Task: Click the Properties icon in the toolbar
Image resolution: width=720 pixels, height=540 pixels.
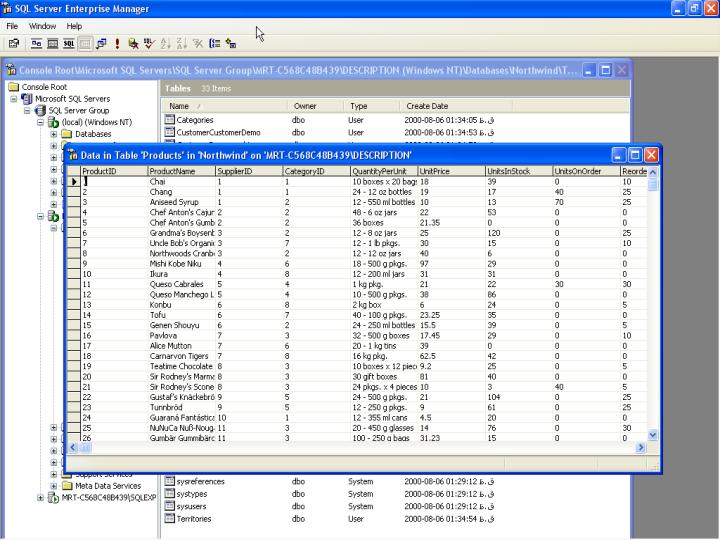Action: pyautogui.click(x=14, y=44)
